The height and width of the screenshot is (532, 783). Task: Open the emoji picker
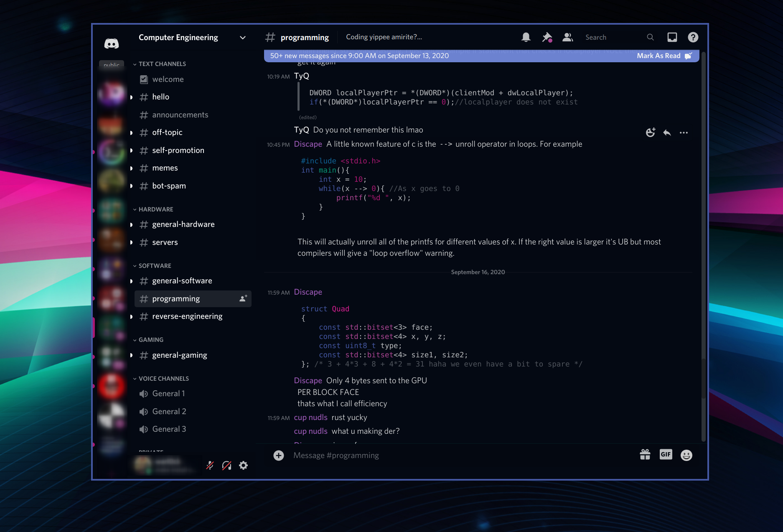[686, 455]
